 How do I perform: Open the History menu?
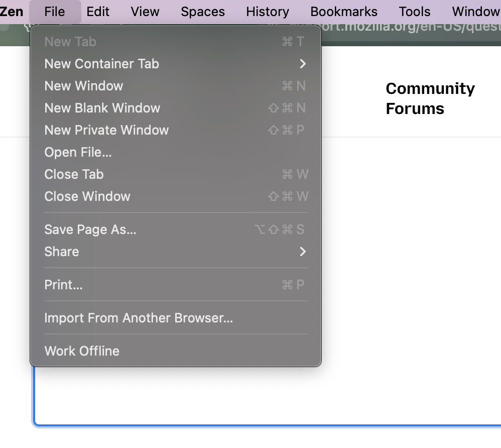tap(268, 12)
